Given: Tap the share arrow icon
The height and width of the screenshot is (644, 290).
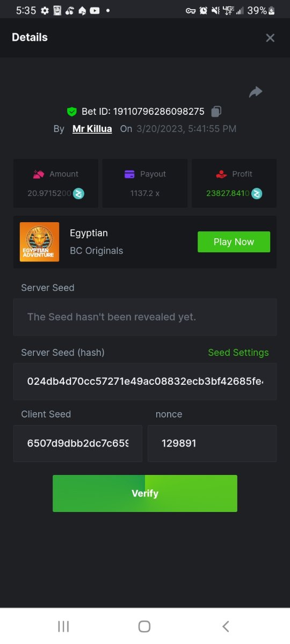Looking at the screenshot, I should (256, 92).
